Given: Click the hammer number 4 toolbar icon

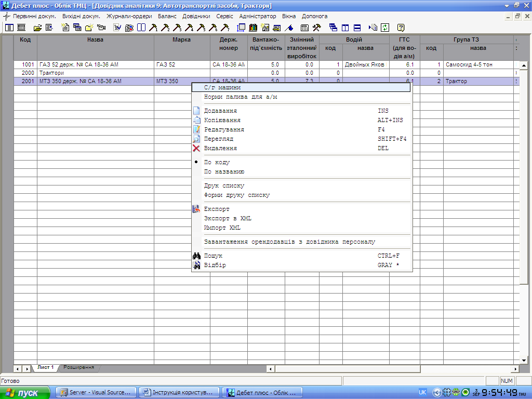Looking at the screenshot, I should tap(189, 28).
